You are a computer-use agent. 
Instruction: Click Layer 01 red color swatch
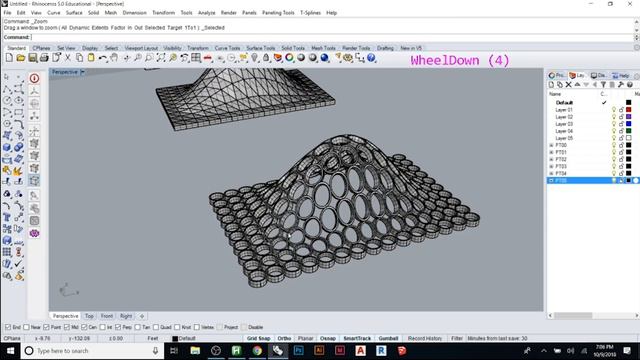click(629, 110)
